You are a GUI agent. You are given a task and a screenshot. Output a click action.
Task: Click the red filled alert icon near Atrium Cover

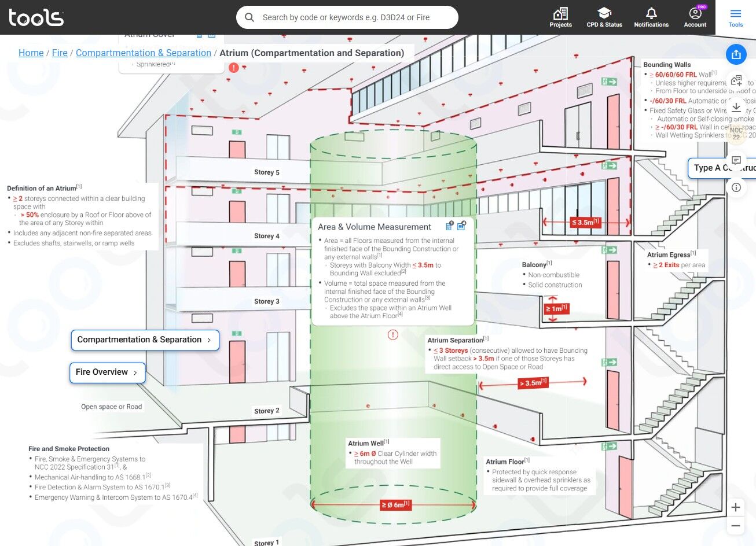coord(233,68)
